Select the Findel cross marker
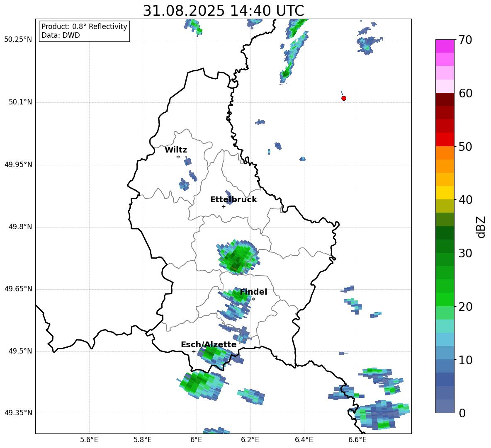Screen dimensions: 491x448 click(x=253, y=299)
